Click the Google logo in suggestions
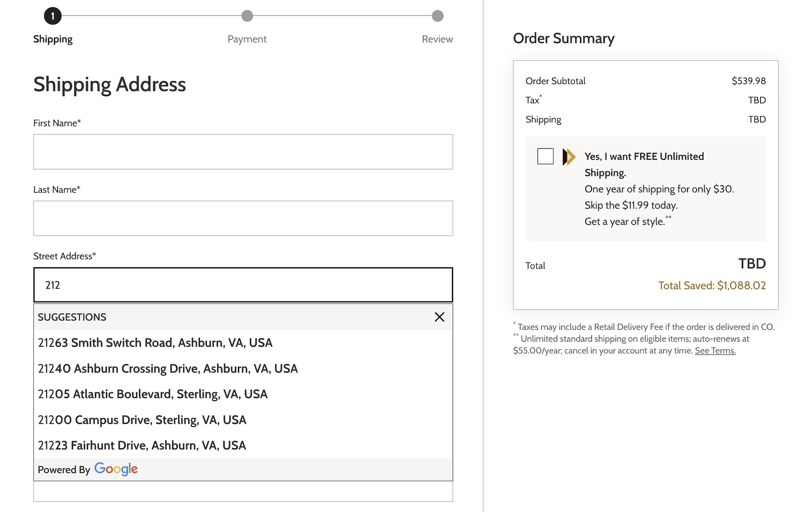 [116, 469]
